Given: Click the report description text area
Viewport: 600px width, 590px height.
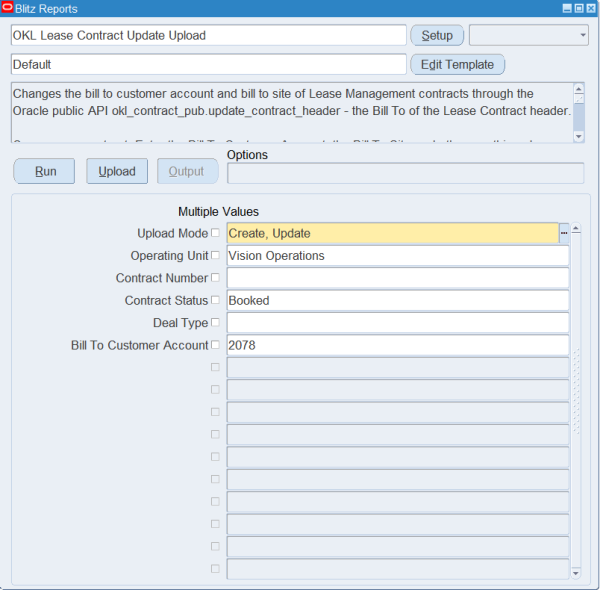Looking at the screenshot, I should click(292, 112).
